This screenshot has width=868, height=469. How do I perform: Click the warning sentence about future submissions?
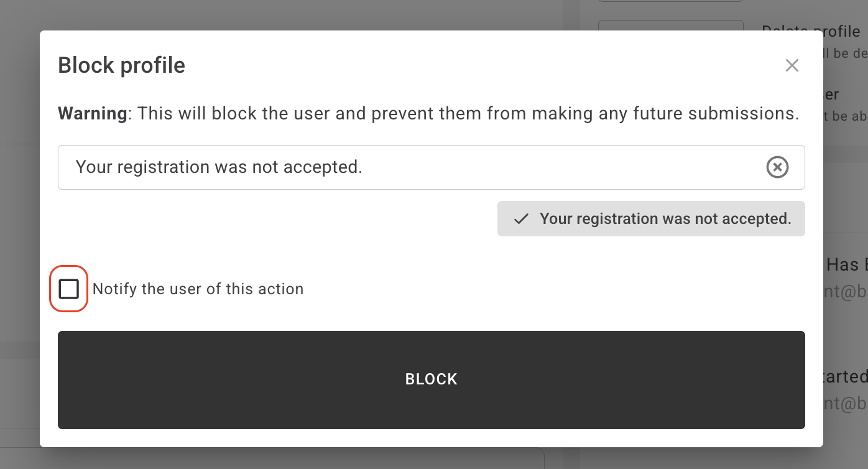click(466, 114)
